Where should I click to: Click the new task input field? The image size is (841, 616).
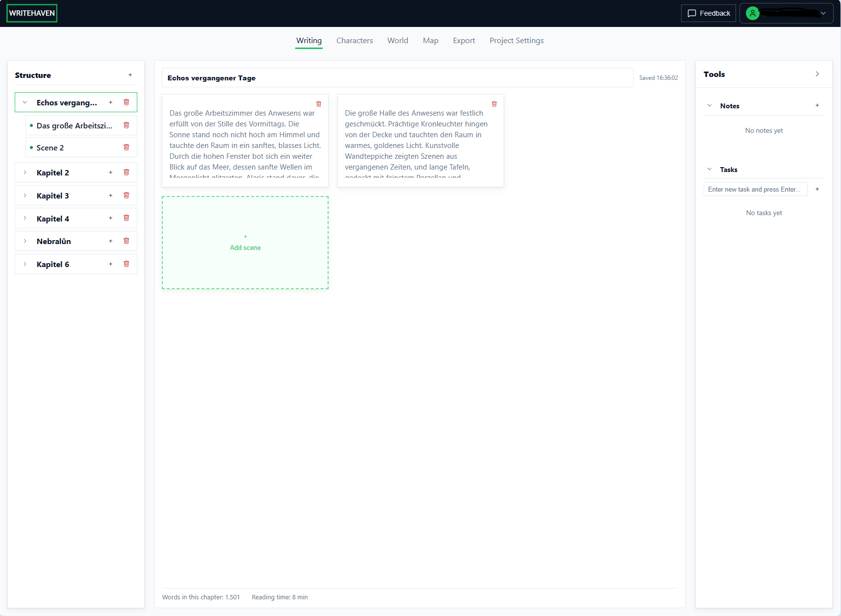coord(755,189)
